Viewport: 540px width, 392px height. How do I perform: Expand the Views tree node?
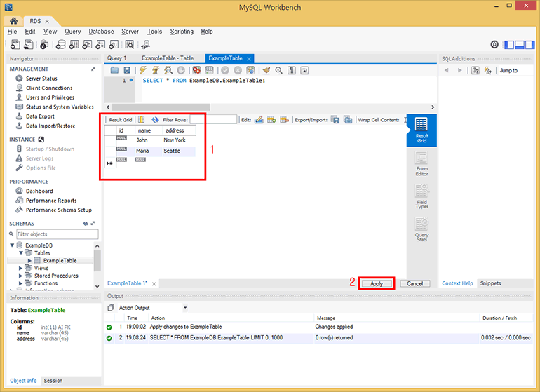(20, 268)
